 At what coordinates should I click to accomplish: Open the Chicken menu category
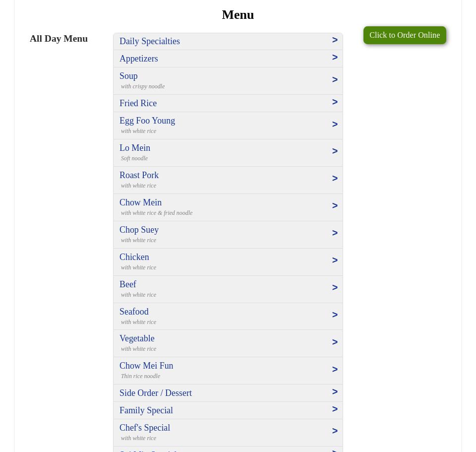point(228,261)
